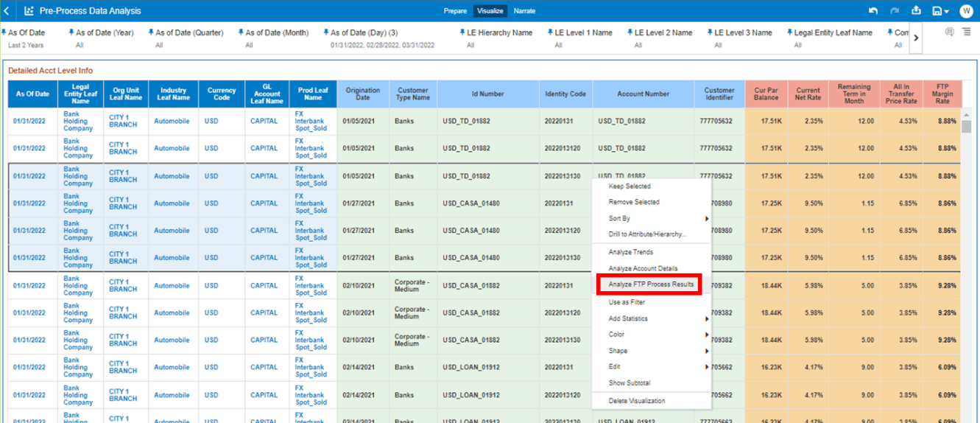
Task: Click the auto-apply data circular icon
Action: tap(949, 32)
